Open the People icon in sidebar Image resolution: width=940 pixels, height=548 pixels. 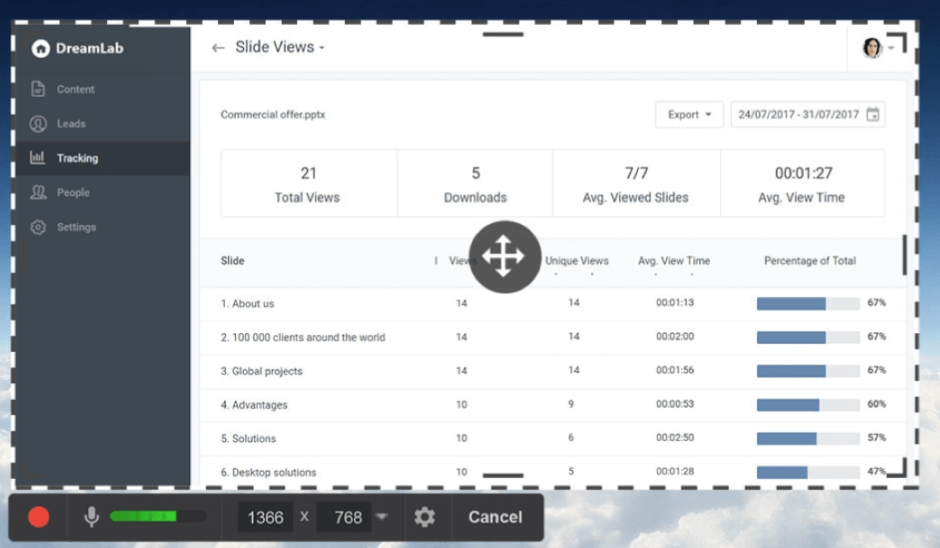[38, 192]
